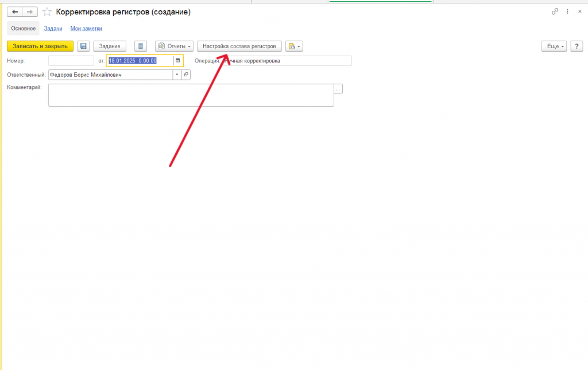Add form to favorites with star icon
Viewport: 588px width, 370px height.
point(47,12)
